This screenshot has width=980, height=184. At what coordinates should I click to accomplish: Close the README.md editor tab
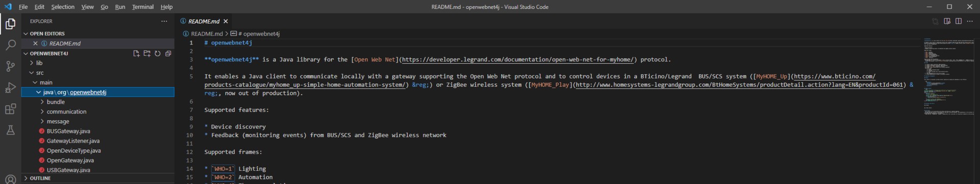[226, 21]
